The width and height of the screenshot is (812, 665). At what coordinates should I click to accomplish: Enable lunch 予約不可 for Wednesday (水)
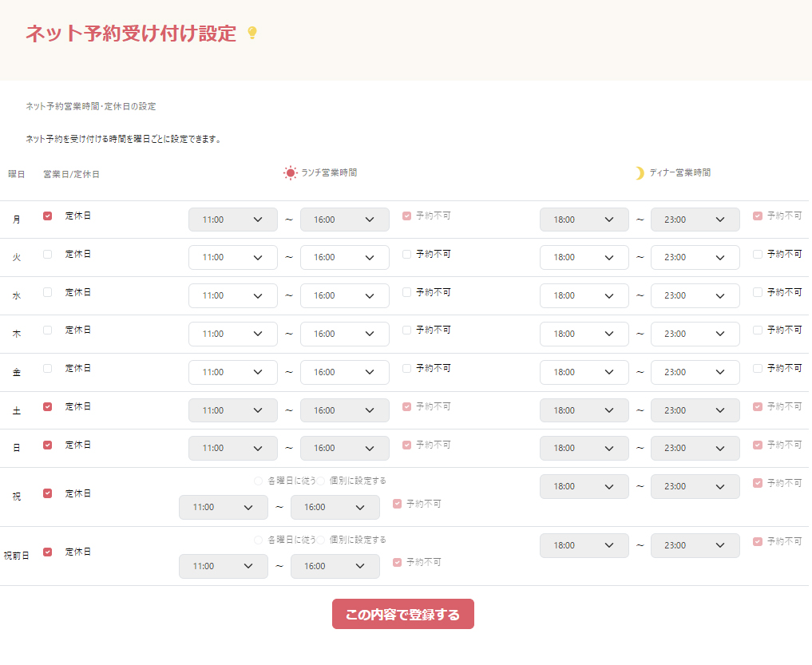[x=407, y=292]
